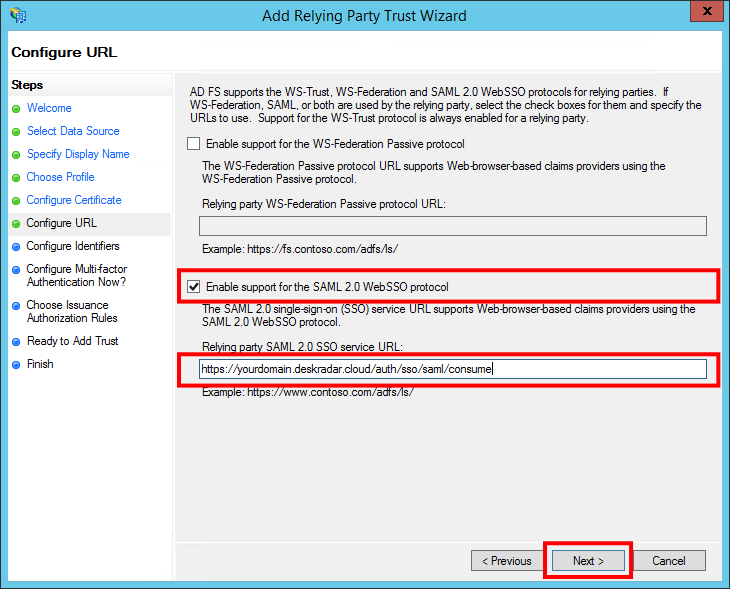730x589 pixels.
Task: Click the blue bullet beside Finish
Action: pyautogui.click(x=16, y=365)
